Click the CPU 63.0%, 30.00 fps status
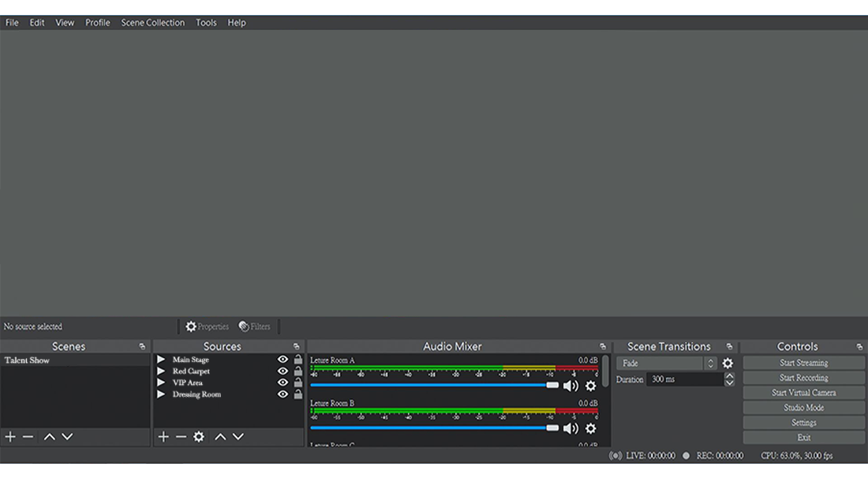Viewport: 868px width, 489px height. coord(797,456)
